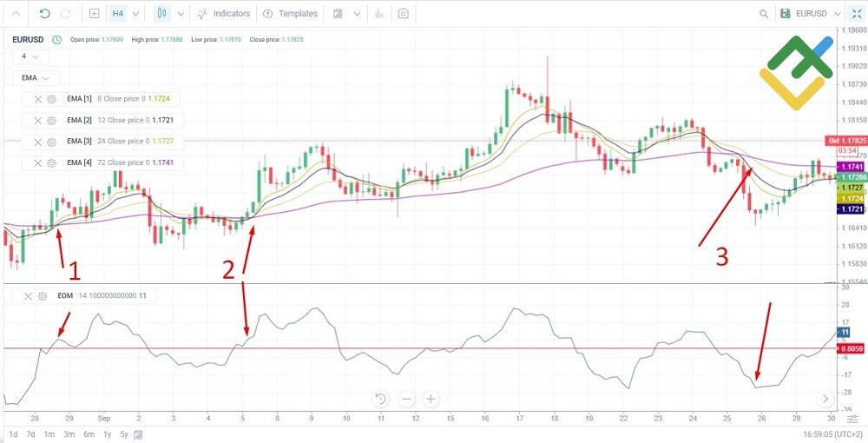868x443 pixels.
Task: Select the 1d range
Action: coord(13,434)
